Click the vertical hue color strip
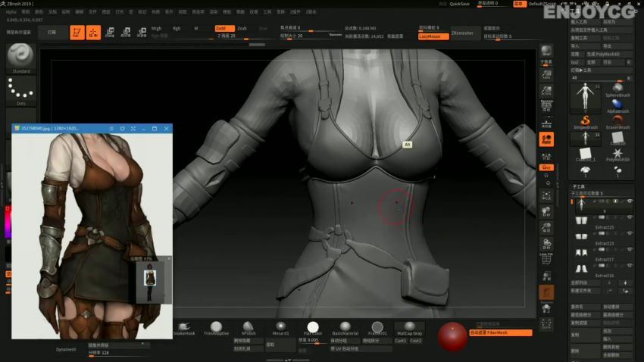Viewport: 644px width, 362px height. tap(8, 222)
